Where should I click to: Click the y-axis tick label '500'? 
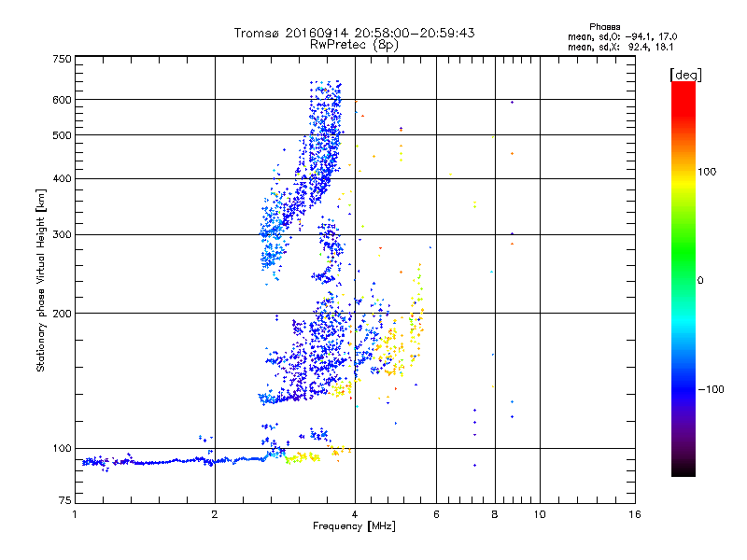(62, 135)
